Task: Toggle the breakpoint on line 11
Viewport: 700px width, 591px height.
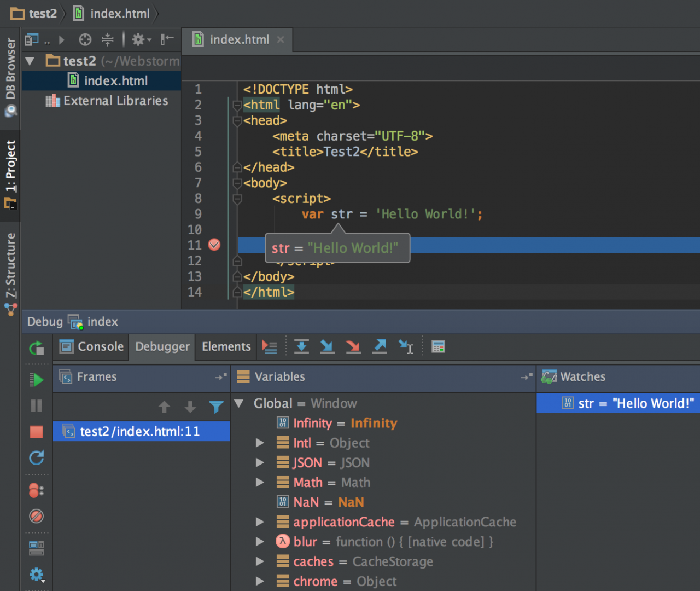Action: [214, 245]
